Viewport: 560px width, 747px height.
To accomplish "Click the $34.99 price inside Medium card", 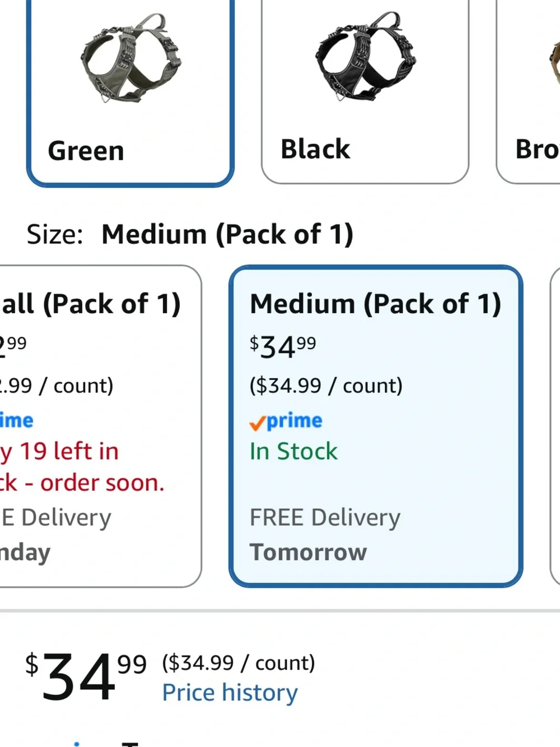I will (x=283, y=347).
